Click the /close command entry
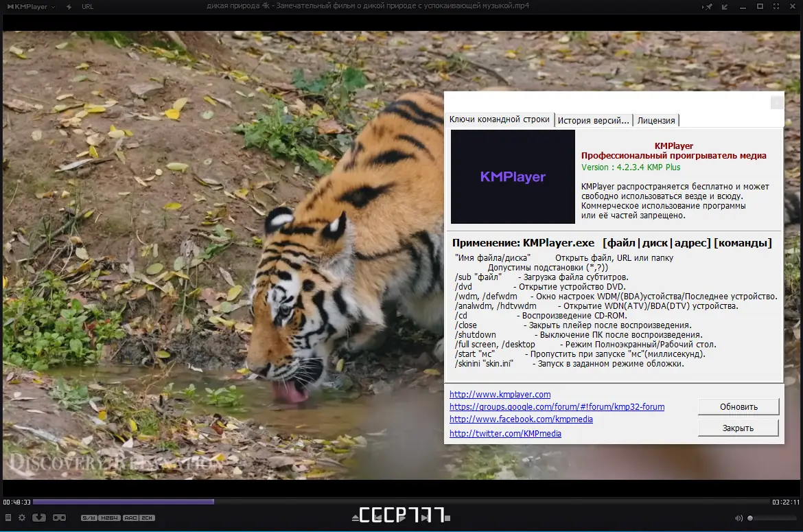Screen dimensions: 803x532 (572, 325)
